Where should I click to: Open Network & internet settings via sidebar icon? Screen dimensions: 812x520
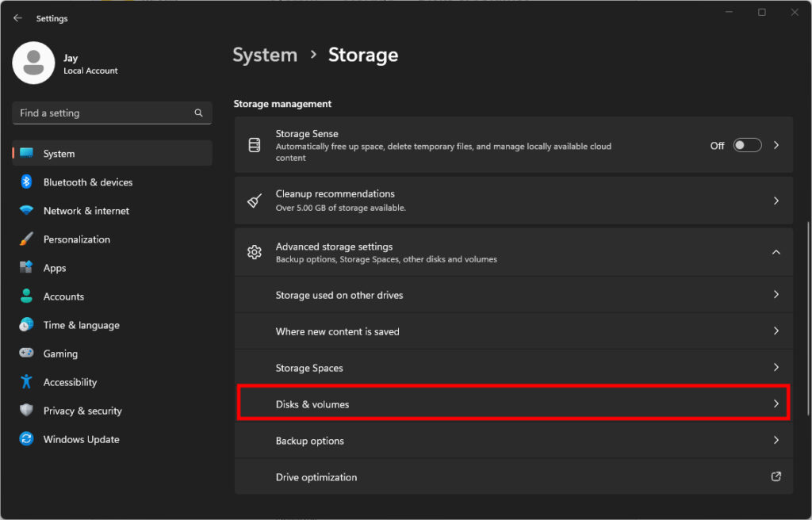(x=25, y=210)
